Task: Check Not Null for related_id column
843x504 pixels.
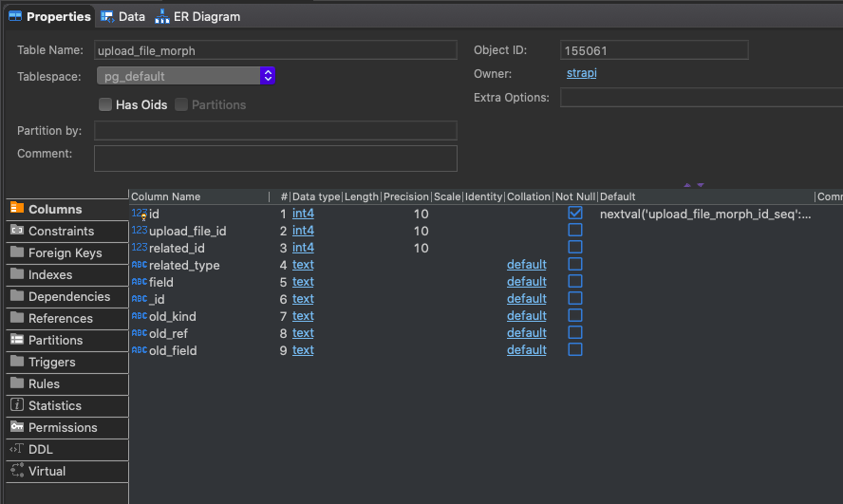Action: coord(574,247)
